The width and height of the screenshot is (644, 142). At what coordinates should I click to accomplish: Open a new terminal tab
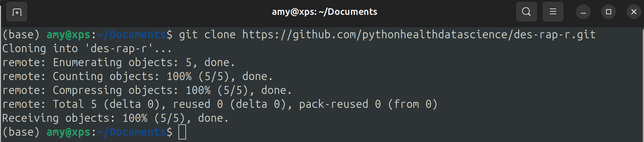[x=17, y=12]
